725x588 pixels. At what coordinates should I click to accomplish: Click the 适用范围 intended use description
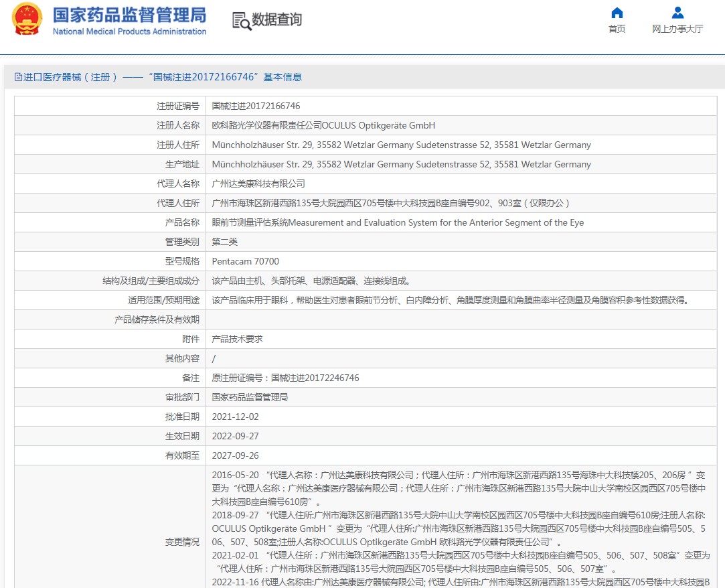pyautogui.click(x=451, y=300)
